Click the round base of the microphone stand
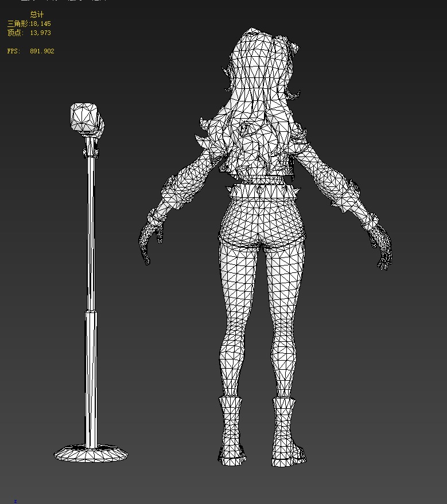The height and width of the screenshot is (504, 447). click(x=91, y=453)
